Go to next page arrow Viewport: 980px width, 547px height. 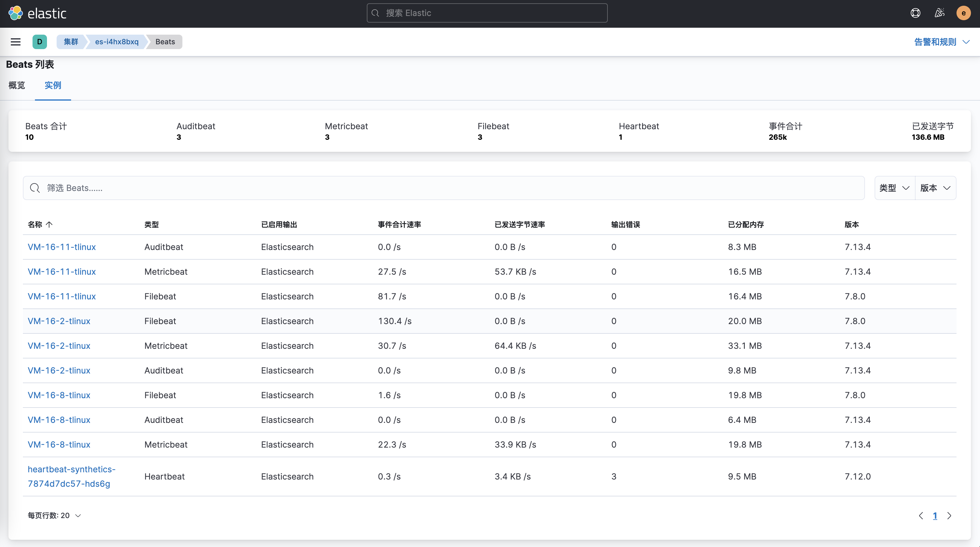949,515
